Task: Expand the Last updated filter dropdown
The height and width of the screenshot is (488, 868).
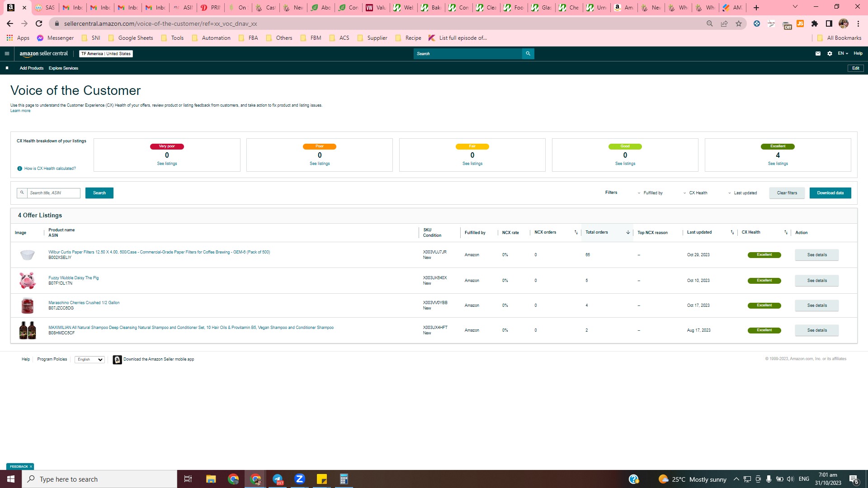Action: [x=742, y=193]
